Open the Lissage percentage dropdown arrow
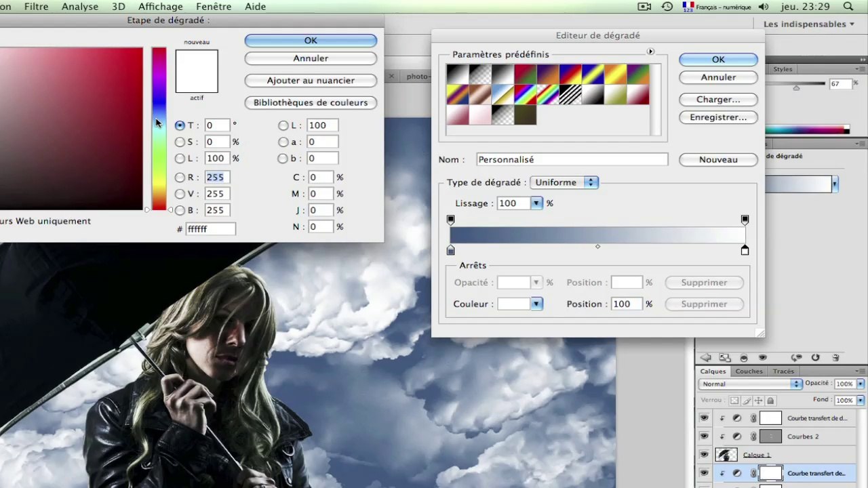This screenshot has width=868, height=488. click(536, 203)
